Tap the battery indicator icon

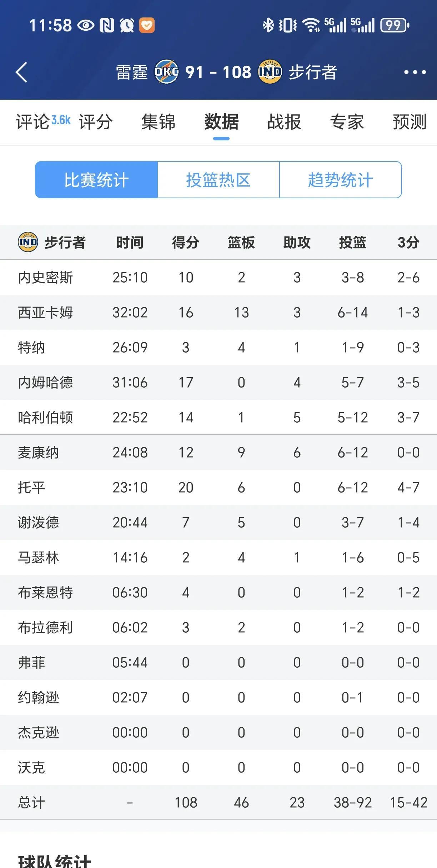395,25
